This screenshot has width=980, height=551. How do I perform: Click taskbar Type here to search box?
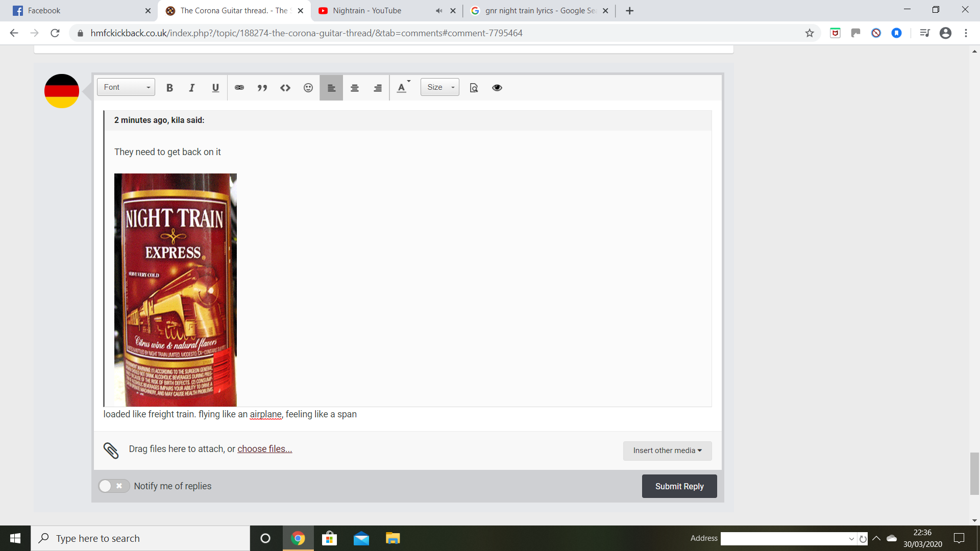(140, 538)
